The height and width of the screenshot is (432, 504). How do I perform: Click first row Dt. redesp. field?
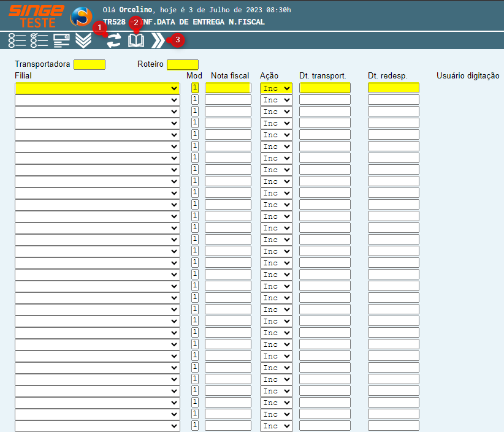(x=393, y=88)
